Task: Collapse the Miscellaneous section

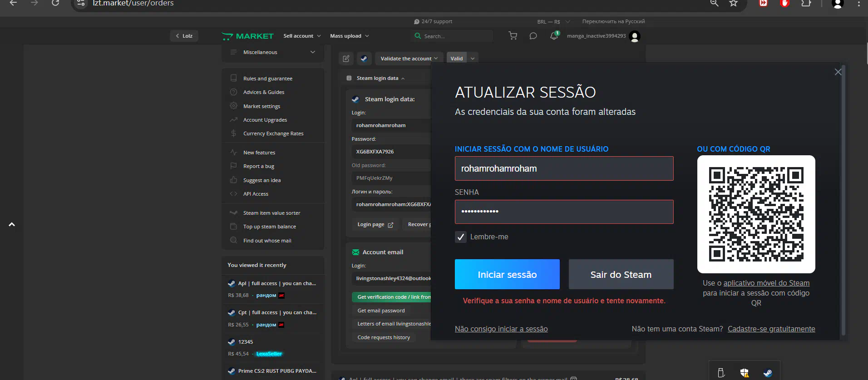Action: pos(273,52)
